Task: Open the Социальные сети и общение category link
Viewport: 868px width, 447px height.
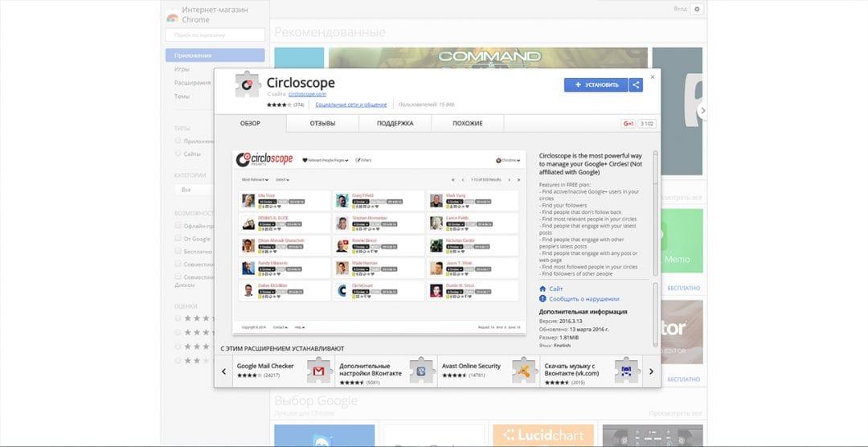Action: pyautogui.click(x=351, y=105)
